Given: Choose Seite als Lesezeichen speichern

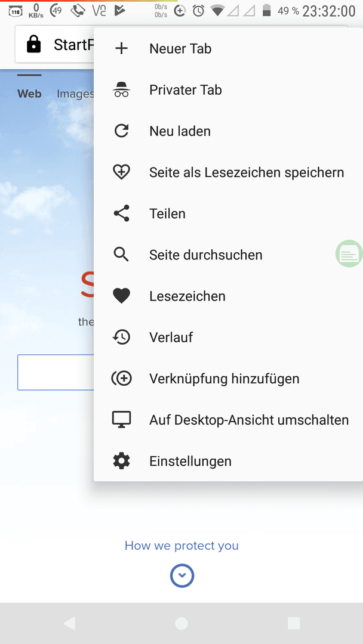Looking at the screenshot, I should [x=228, y=172].
